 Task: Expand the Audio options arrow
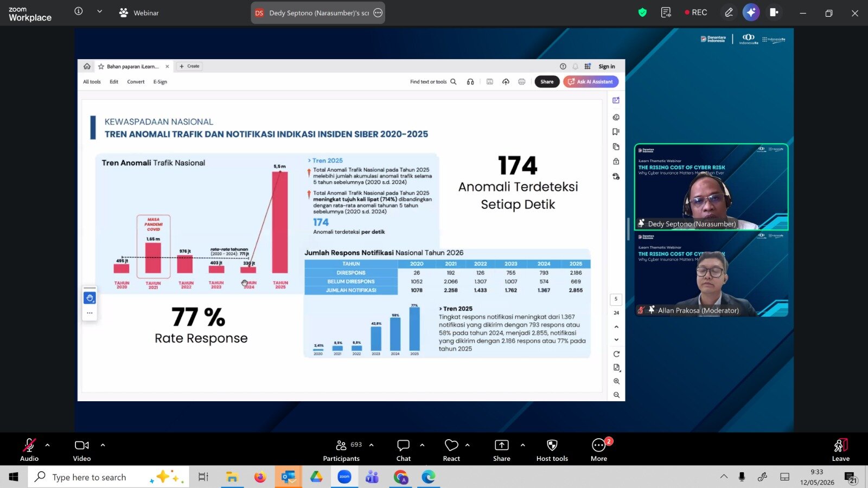[x=48, y=445]
